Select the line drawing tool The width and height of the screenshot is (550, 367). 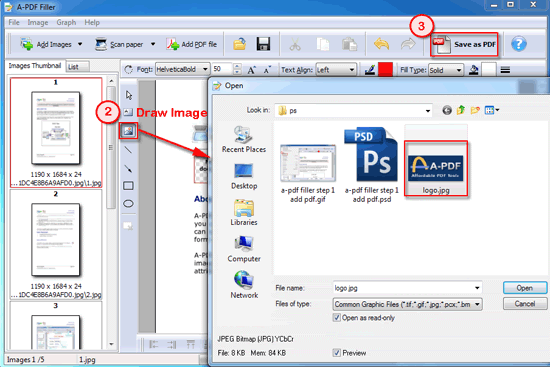128,150
